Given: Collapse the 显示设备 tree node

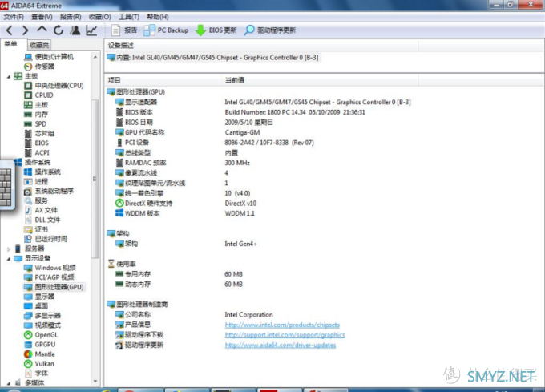Looking at the screenshot, I should (x=9, y=259).
